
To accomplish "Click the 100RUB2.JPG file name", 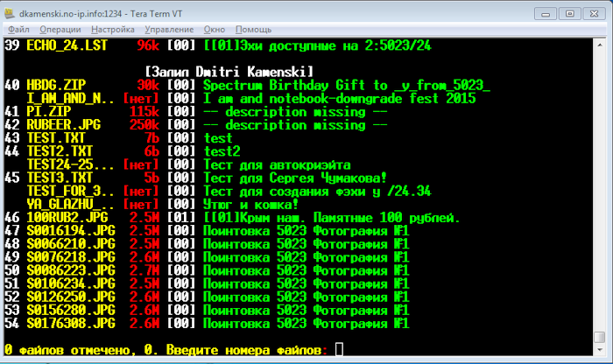I will [x=67, y=216].
